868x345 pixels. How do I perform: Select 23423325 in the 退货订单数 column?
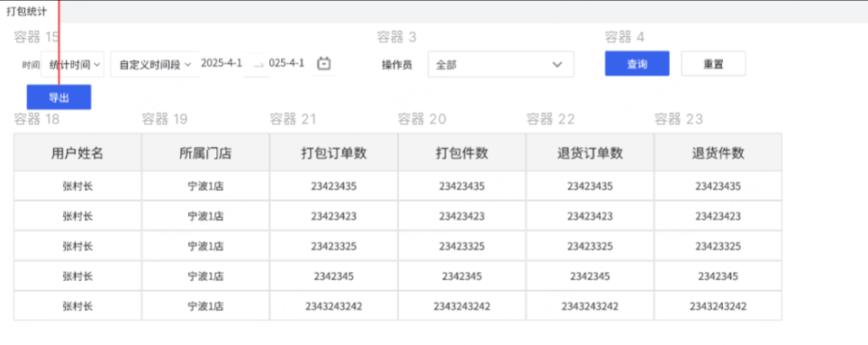point(590,246)
